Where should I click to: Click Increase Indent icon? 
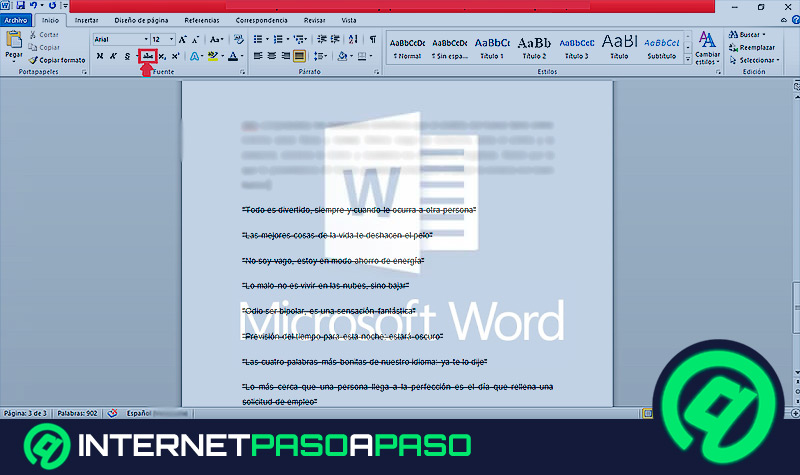(x=335, y=39)
